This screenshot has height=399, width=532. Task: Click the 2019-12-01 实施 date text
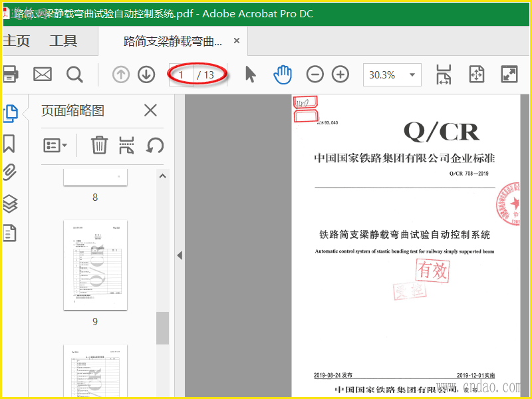pos(475,375)
